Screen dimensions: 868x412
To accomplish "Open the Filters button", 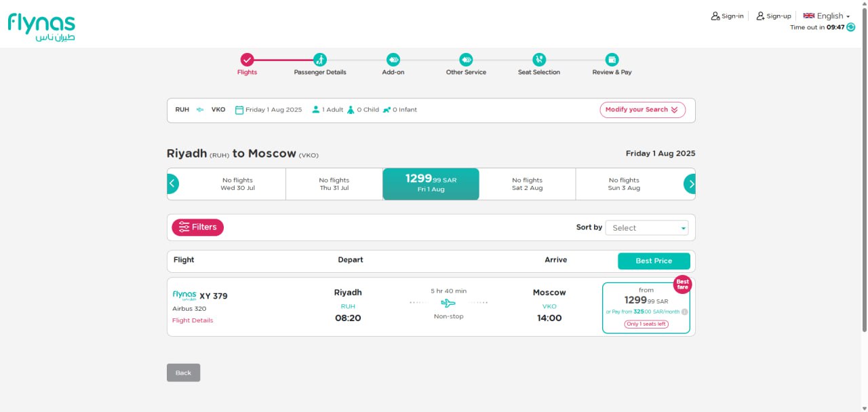I will [x=197, y=227].
